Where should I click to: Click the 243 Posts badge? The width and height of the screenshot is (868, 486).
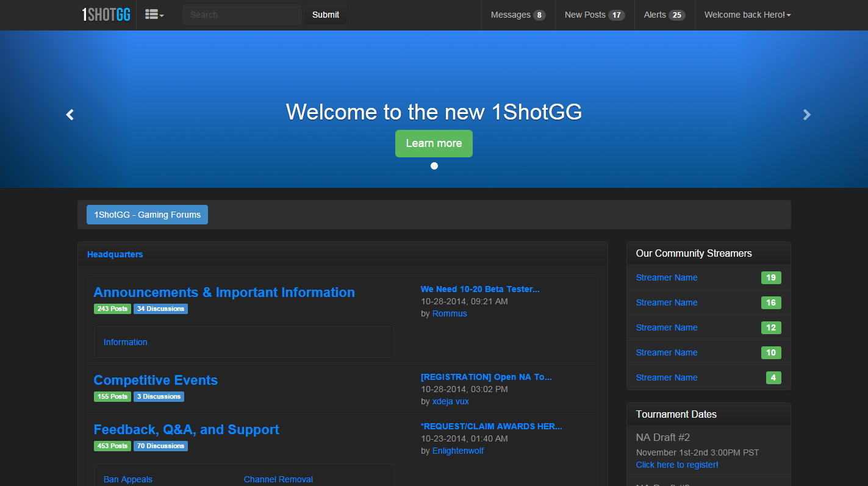click(112, 309)
